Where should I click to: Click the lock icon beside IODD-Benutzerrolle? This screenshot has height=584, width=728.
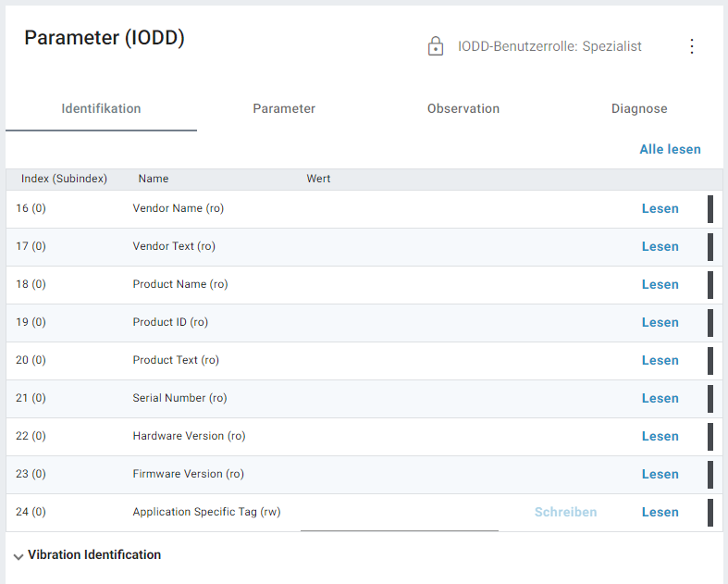pos(436,46)
